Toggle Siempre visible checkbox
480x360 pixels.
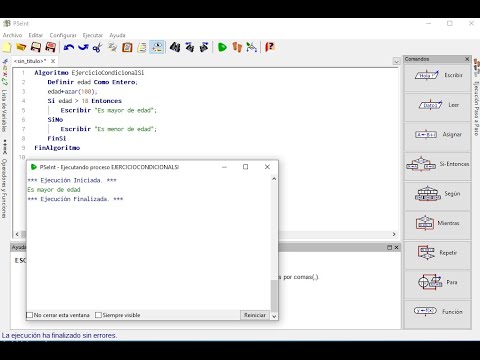(x=98, y=315)
